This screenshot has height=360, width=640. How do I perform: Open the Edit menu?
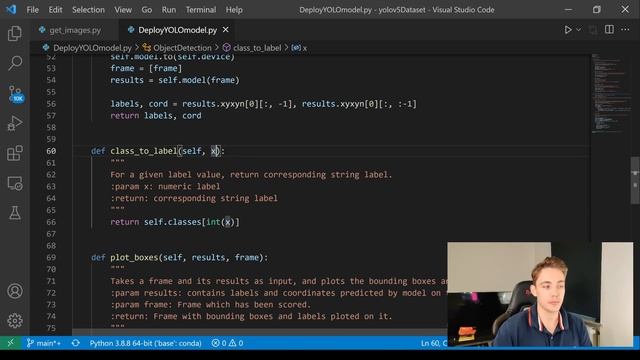point(55,10)
